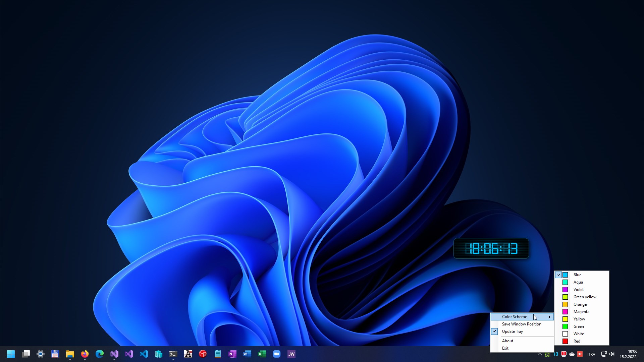
Task: Open the red smiley :-p taskbar app
Action: [203, 354]
